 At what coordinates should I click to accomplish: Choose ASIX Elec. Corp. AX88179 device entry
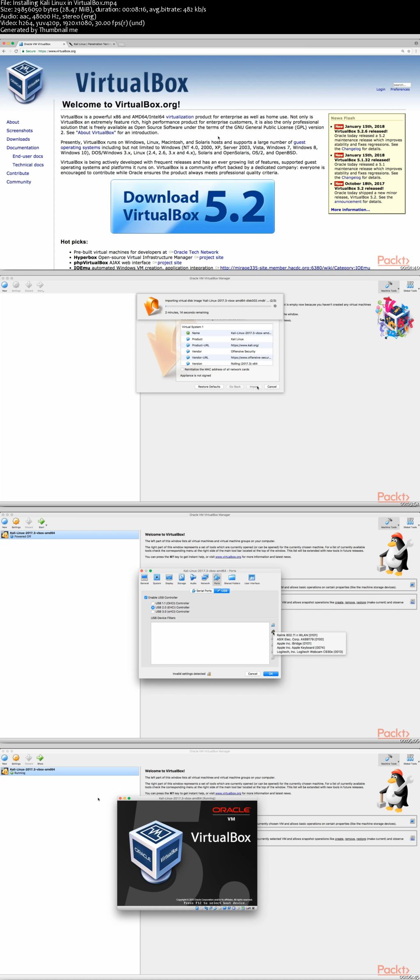coord(300,639)
